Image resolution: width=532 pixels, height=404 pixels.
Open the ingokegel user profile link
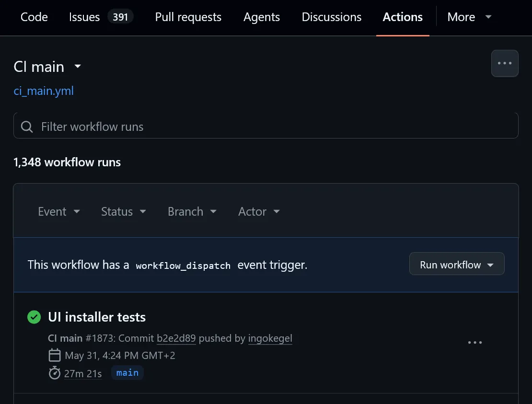(270, 338)
